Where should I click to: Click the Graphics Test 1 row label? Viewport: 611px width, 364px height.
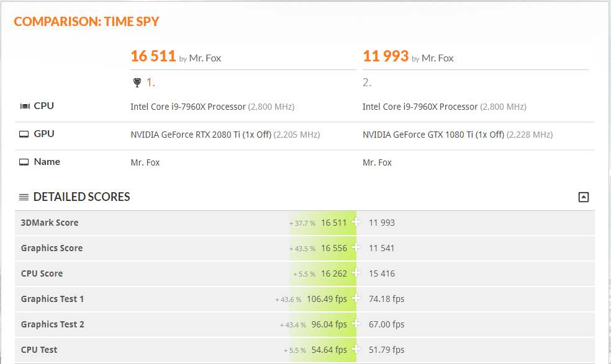tap(52, 299)
